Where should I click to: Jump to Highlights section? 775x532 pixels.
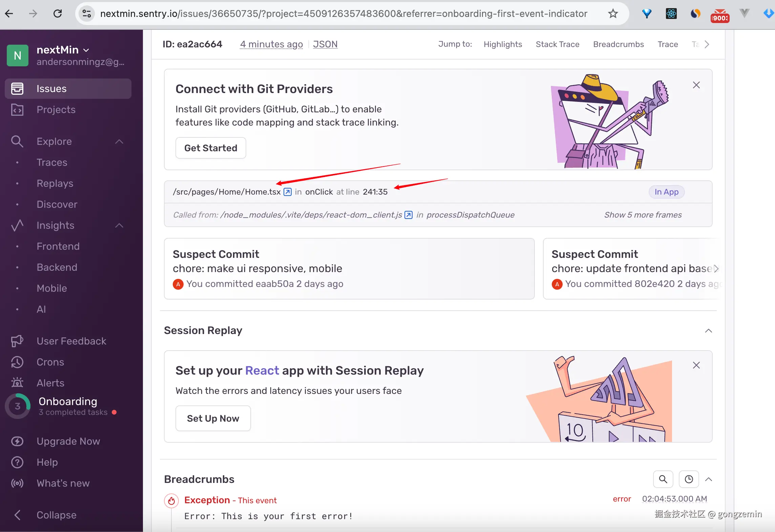[503, 44]
